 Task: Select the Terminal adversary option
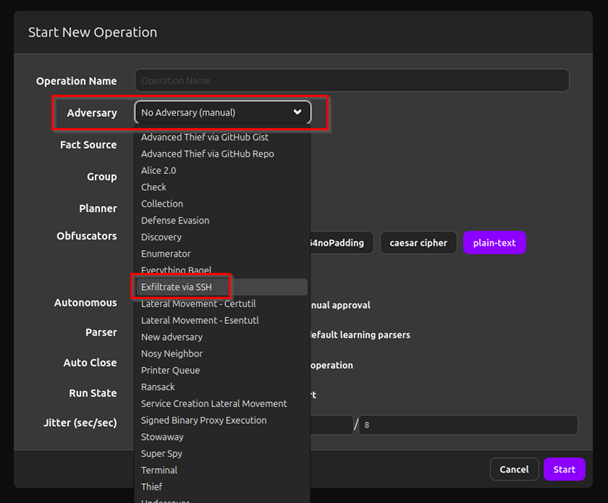(x=222, y=470)
